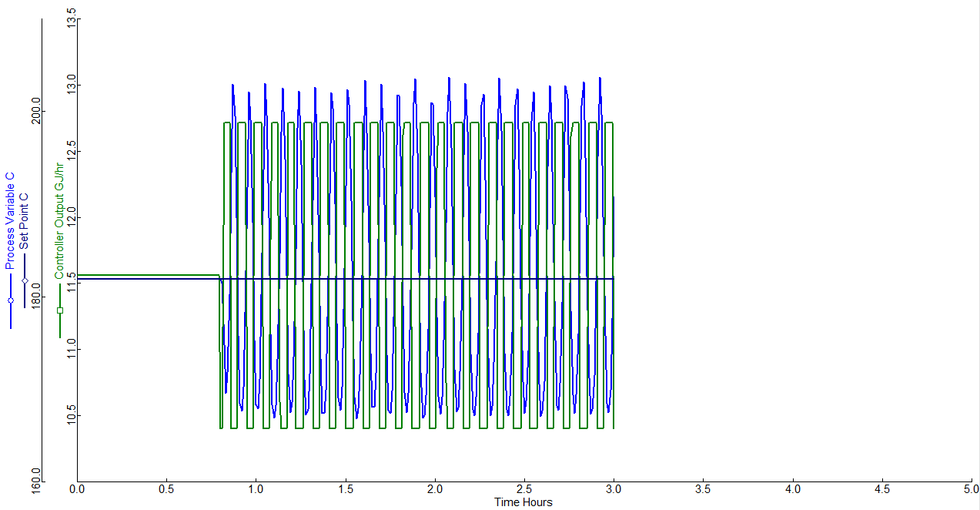Click the Time Hours axis title
The image size is (980, 510).
tap(523, 502)
